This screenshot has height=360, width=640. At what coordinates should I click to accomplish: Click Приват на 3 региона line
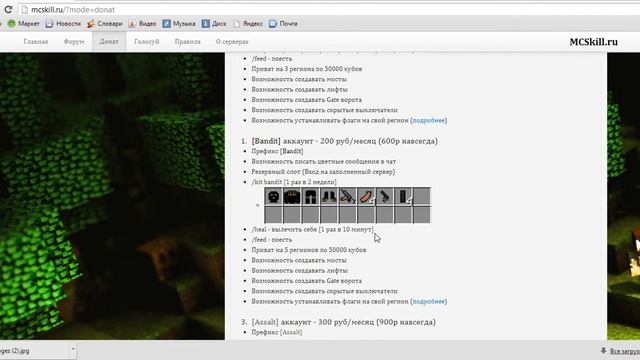(307, 69)
